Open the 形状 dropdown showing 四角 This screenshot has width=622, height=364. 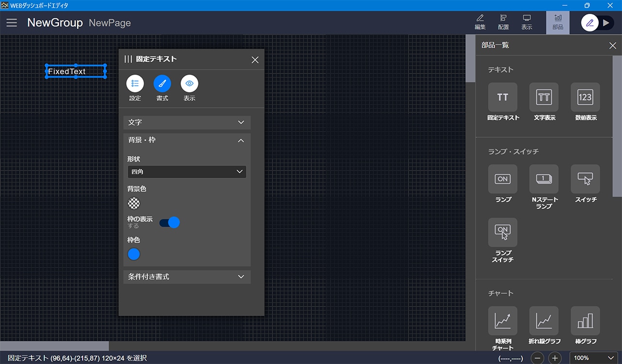tap(187, 172)
